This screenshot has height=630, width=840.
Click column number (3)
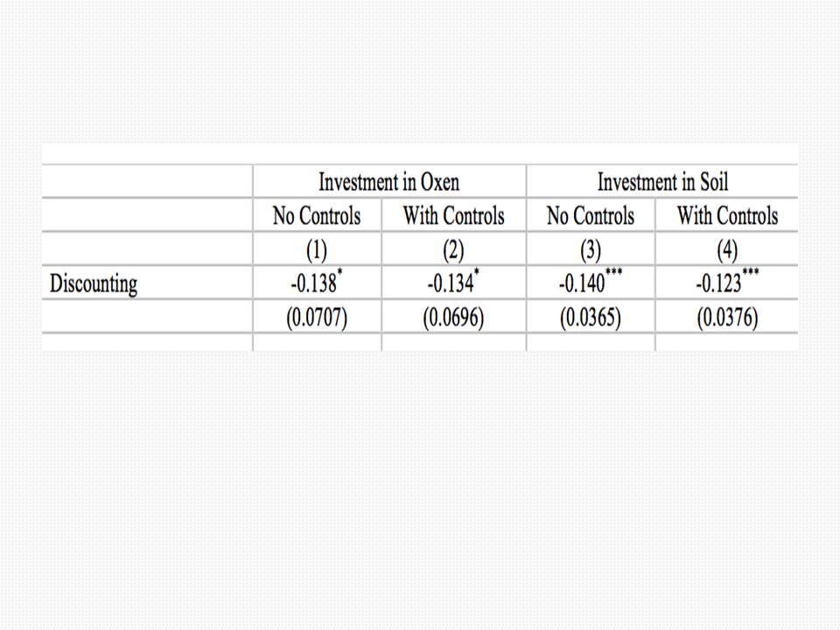coord(591,249)
